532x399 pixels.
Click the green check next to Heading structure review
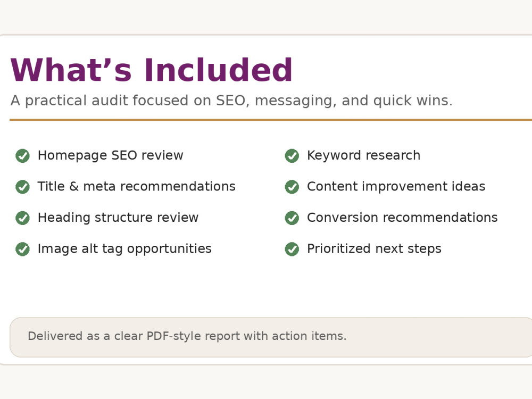[22, 218]
